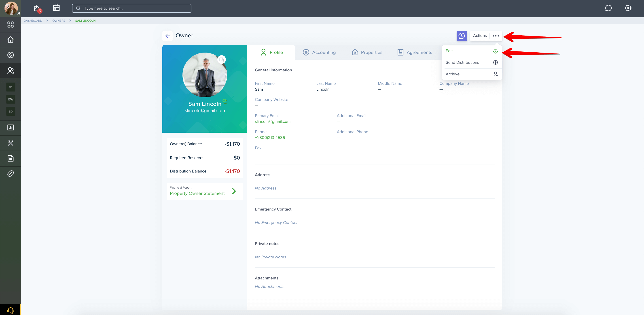Click the person icon next to Archive
Screen dimensions: 644x315
click(496, 74)
